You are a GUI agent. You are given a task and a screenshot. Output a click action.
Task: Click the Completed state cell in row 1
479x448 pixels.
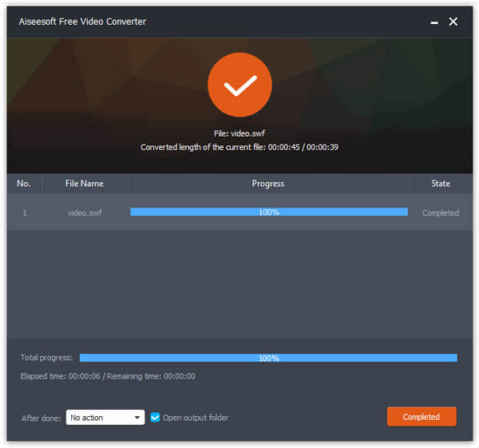pyautogui.click(x=441, y=212)
